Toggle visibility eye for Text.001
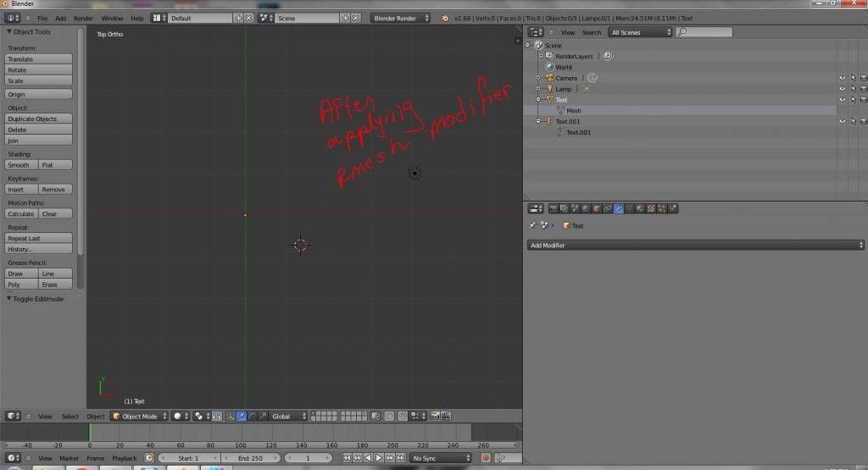 [x=842, y=121]
